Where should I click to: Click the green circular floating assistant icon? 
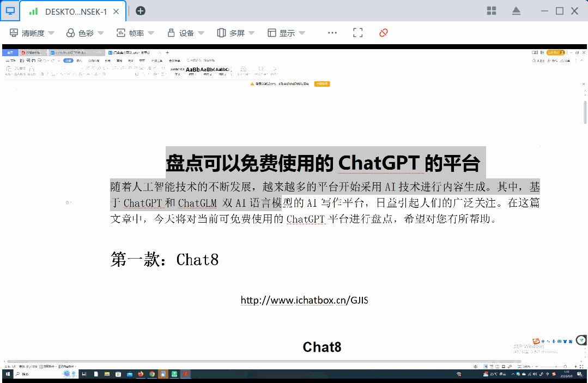point(581,340)
